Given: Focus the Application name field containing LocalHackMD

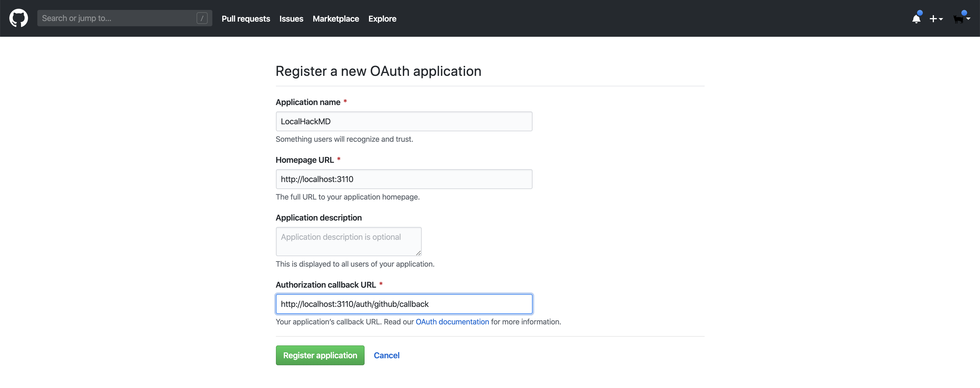Looking at the screenshot, I should tap(404, 121).
